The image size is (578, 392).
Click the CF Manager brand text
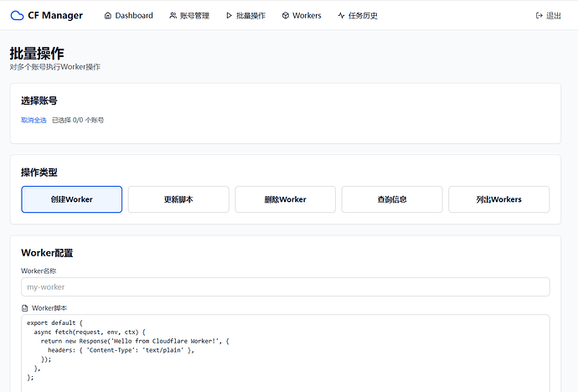click(x=55, y=15)
